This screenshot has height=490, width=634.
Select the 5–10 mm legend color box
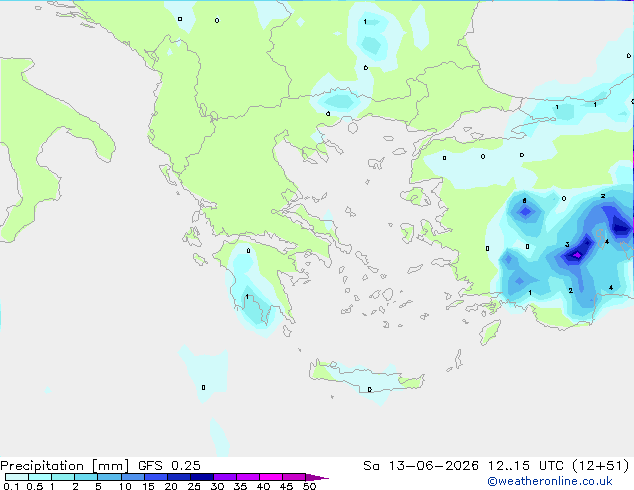click(x=109, y=477)
